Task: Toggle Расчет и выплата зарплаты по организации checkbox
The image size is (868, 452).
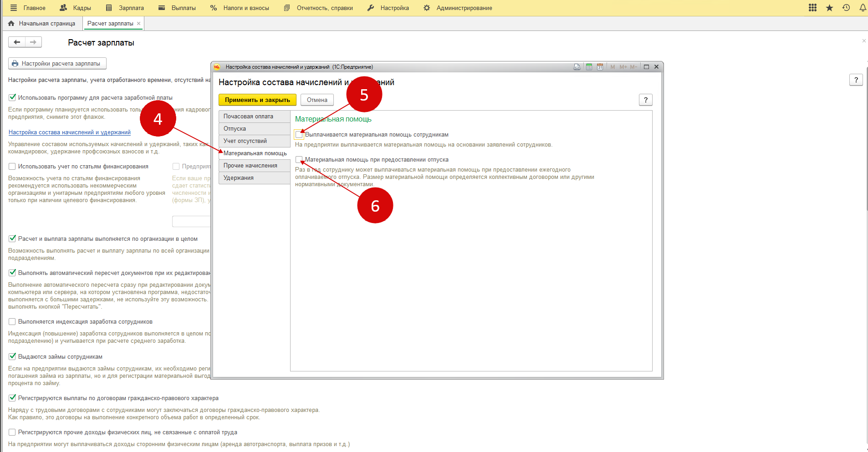Action: click(12, 239)
